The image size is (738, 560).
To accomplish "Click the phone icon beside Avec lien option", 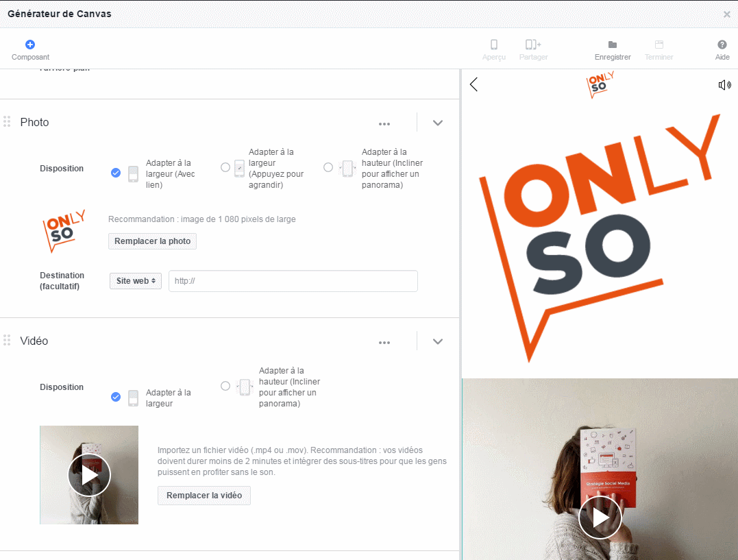I will tap(133, 173).
